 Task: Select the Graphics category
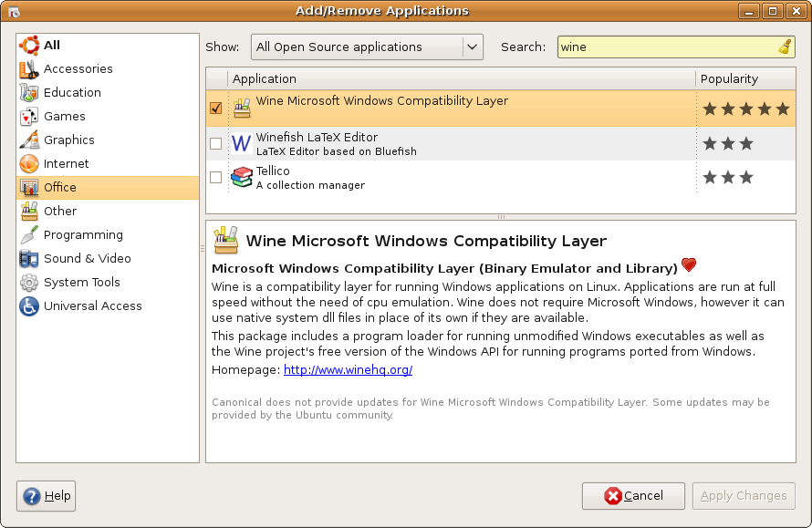point(108,140)
